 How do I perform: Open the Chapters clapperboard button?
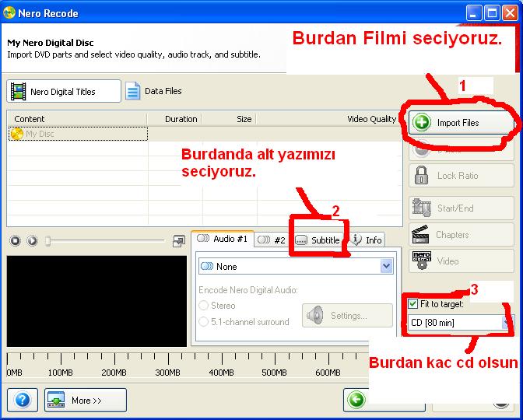click(462, 235)
